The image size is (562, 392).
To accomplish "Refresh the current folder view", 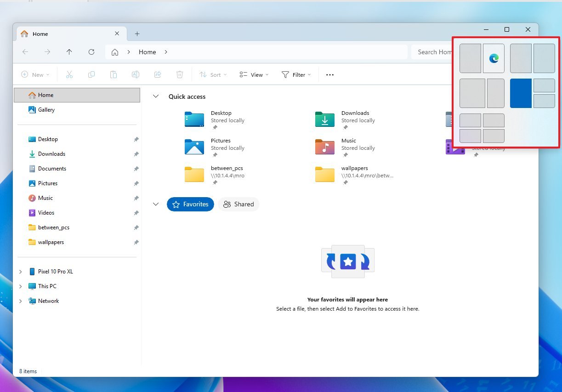I will 91,52.
